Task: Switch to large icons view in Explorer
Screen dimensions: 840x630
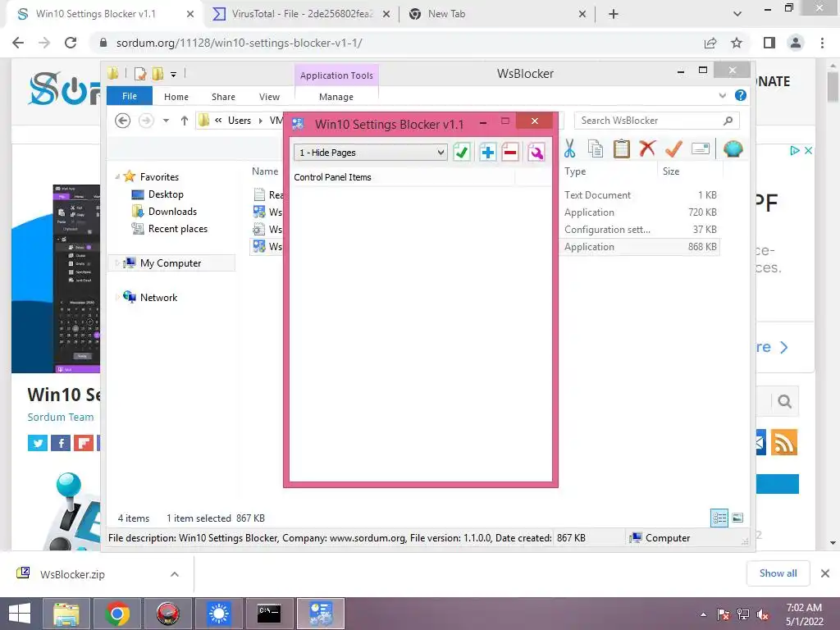Action: 737,518
